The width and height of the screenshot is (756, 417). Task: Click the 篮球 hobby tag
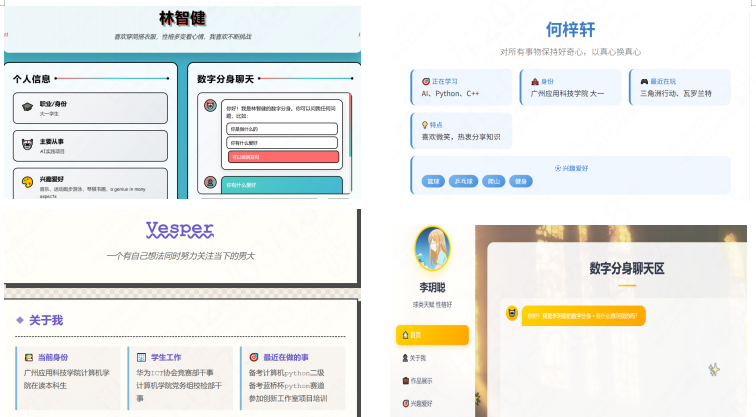coord(433,181)
